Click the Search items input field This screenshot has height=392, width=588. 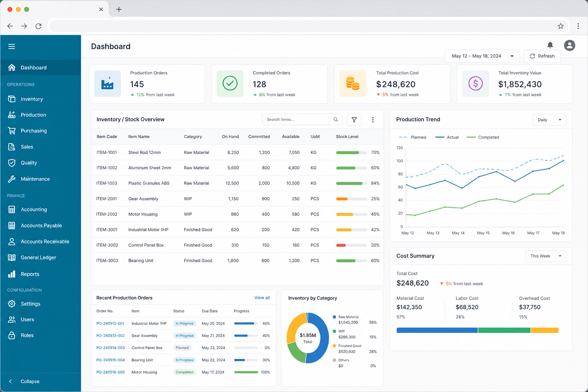click(x=296, y=119)
